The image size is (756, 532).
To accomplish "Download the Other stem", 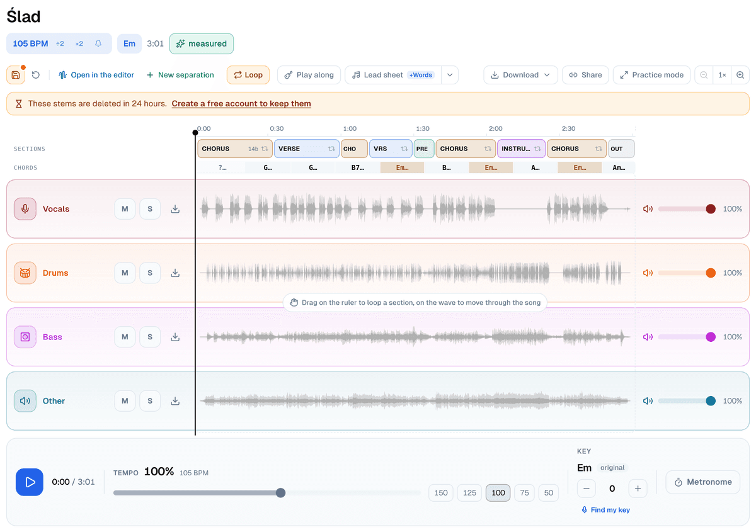I will (175, 401).
